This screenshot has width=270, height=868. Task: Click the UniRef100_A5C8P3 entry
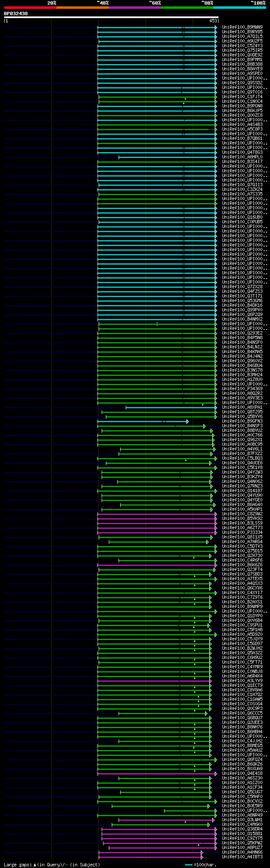tap(242, 129)
